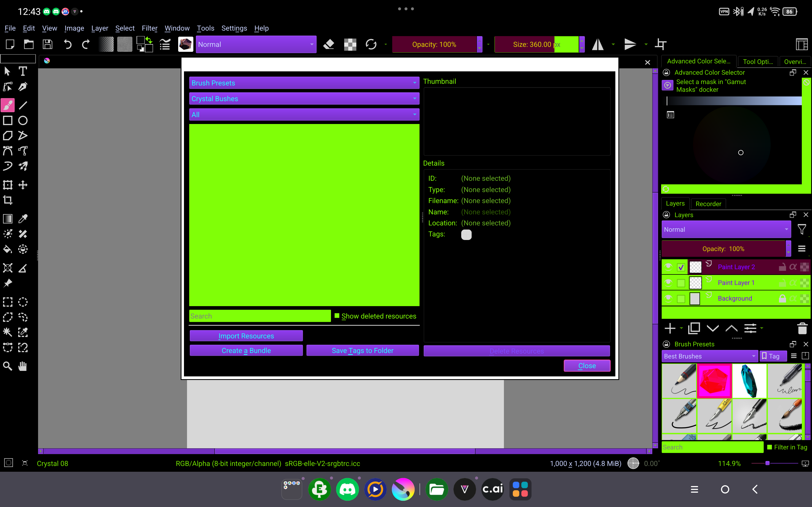Switch to the Recorder tab
812x507 pixels.
[x=708, y=204]
